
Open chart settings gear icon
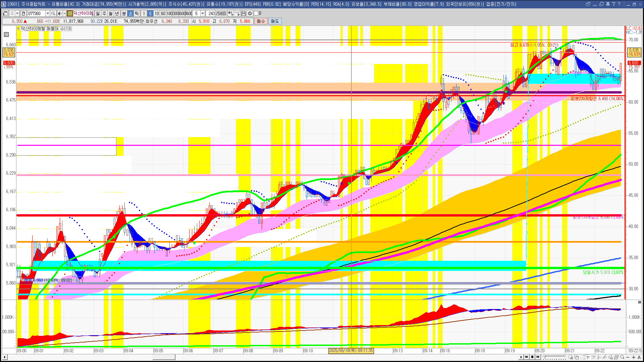coord(250,13)
